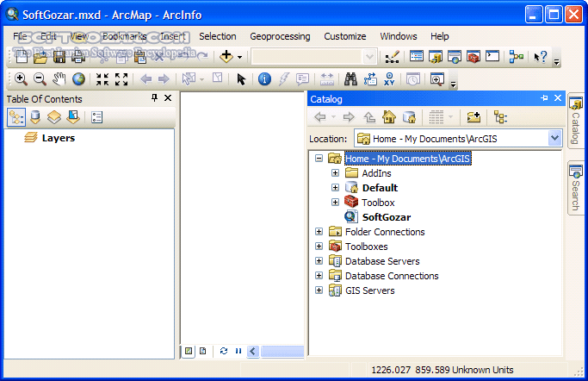Open the TOC Options list button
This screenshot has height=381, width=588.
[96, 117]
